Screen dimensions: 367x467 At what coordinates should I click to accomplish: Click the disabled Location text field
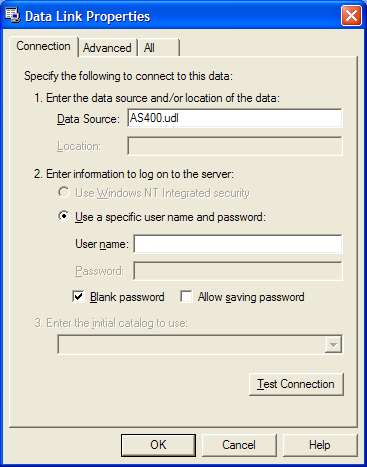235,146
